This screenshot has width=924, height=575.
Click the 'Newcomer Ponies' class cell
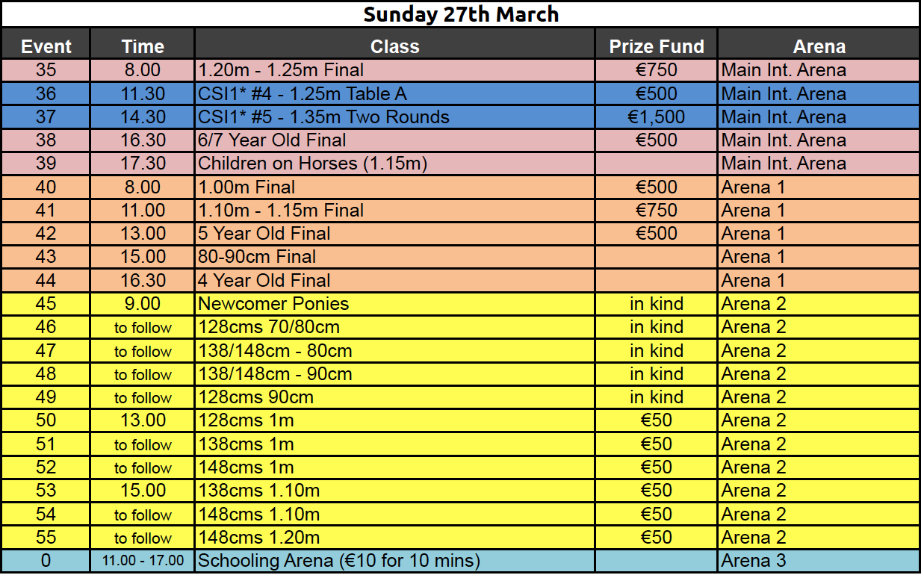pos(395,303)
